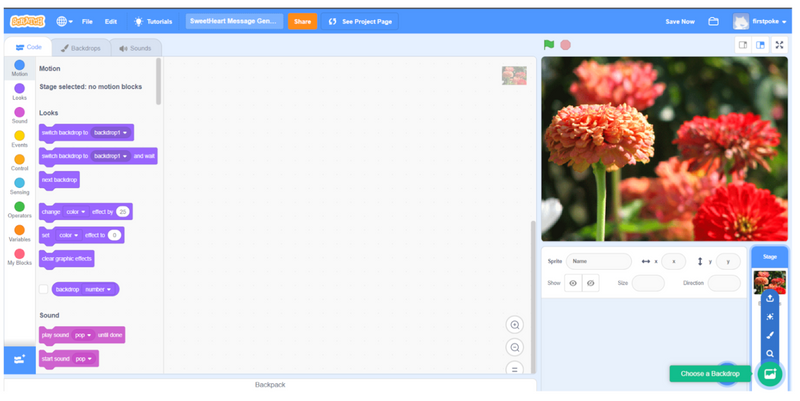Image resolution: width=800 pixels, height=401 pixels.
Task: Reset workspace zoom with equals icon
Action: pos(515,368)
